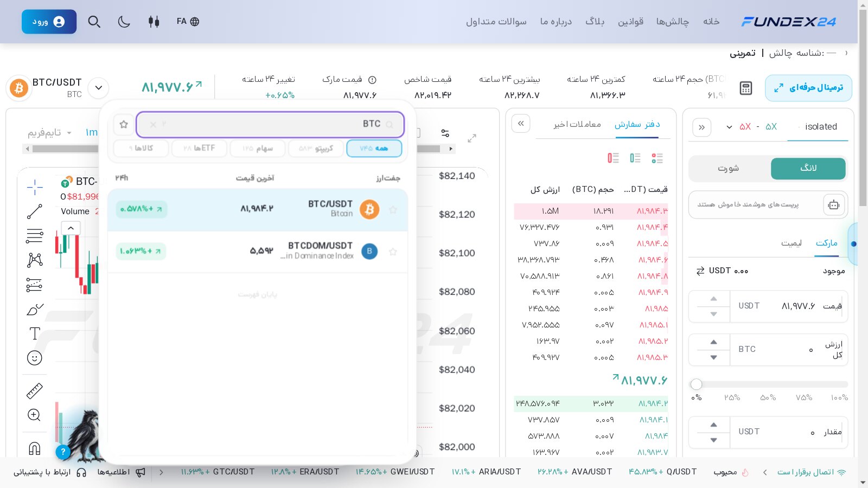Favorite the BTCDOM/USDT row star
Viewport: 868px width, 488px height.
pos(393,252)
